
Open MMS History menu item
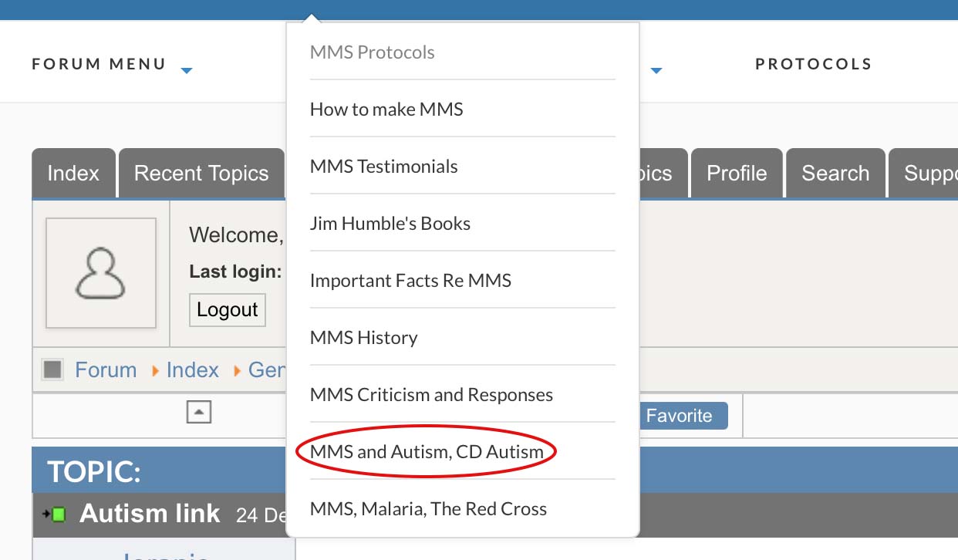(363, 338)
